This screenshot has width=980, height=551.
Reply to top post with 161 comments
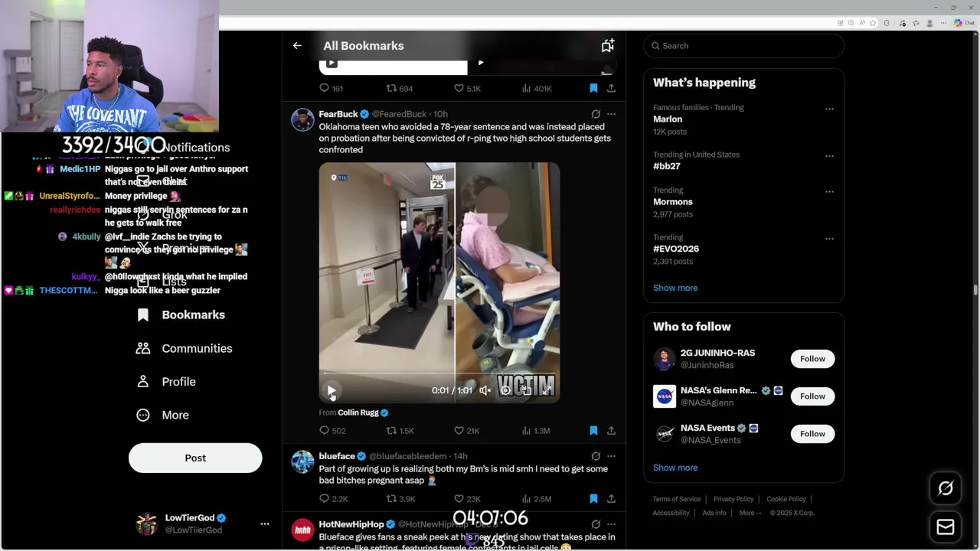tap(331, 89)
